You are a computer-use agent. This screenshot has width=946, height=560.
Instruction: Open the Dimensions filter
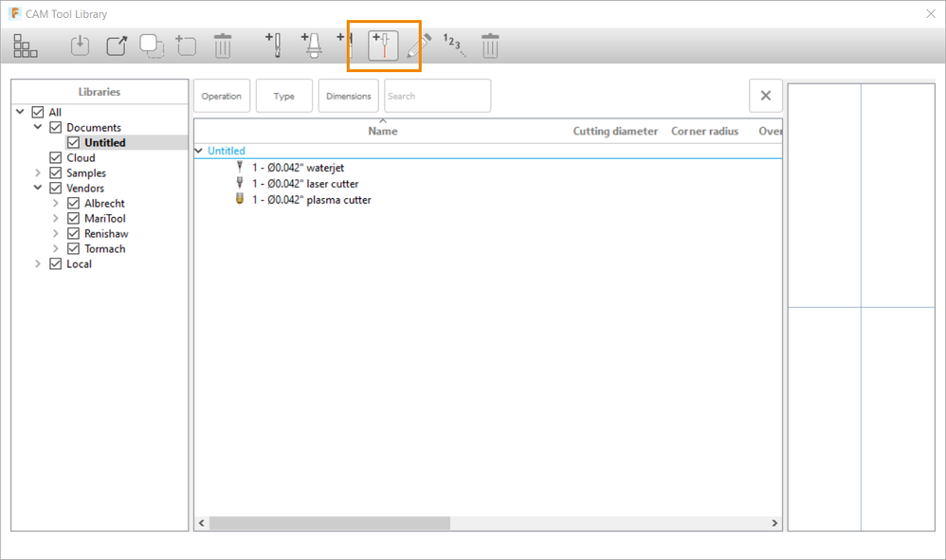[349, 96]
